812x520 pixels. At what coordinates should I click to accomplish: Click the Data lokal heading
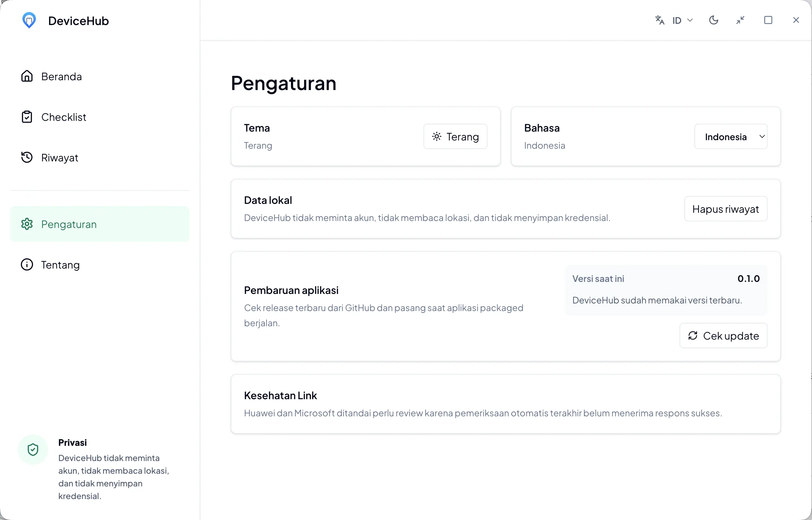pyautogui.click(x=268, y=200)
